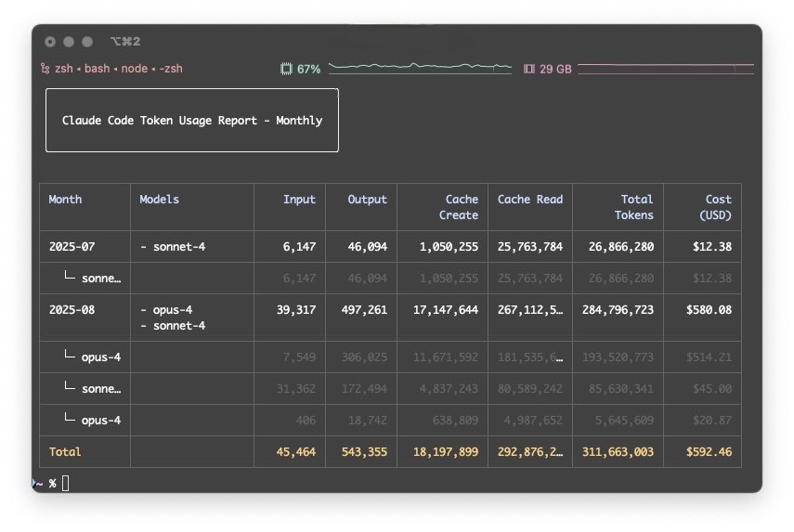
Task: Click the 2025-07 main row cache read 25,763,784
Action: (x=530, y=247)
